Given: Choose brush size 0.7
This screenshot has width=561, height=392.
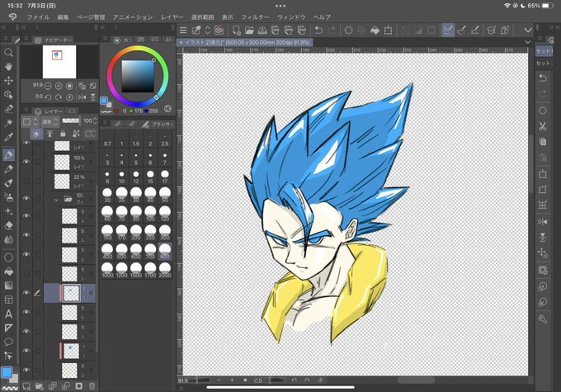Looking at the screenshot, I should pyautogui.click(x=107, y=140).
